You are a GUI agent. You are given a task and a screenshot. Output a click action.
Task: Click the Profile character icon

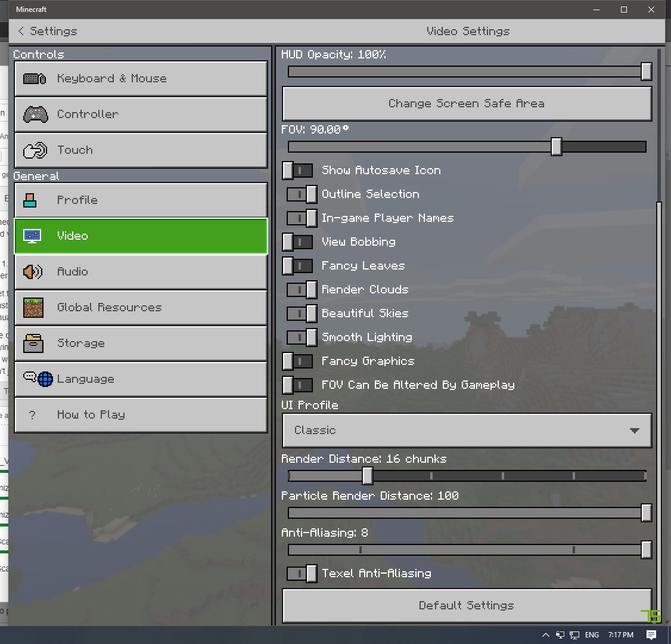[x=30, y=200]
